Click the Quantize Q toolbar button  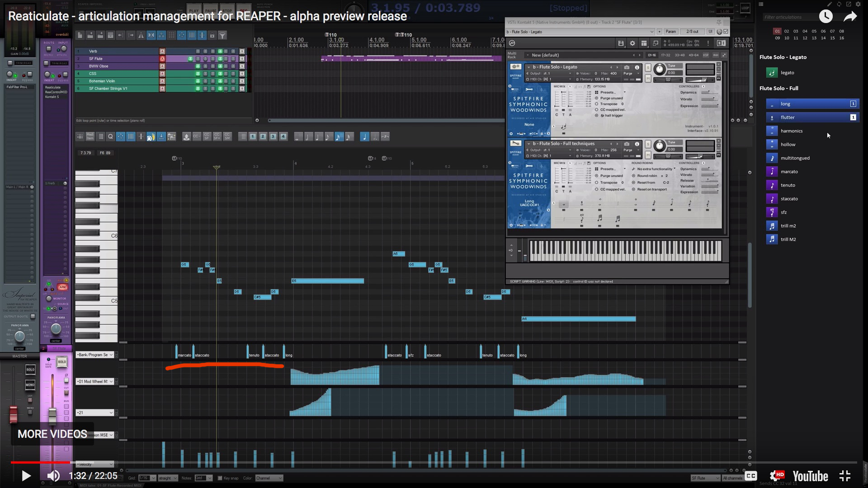point(110,136)
